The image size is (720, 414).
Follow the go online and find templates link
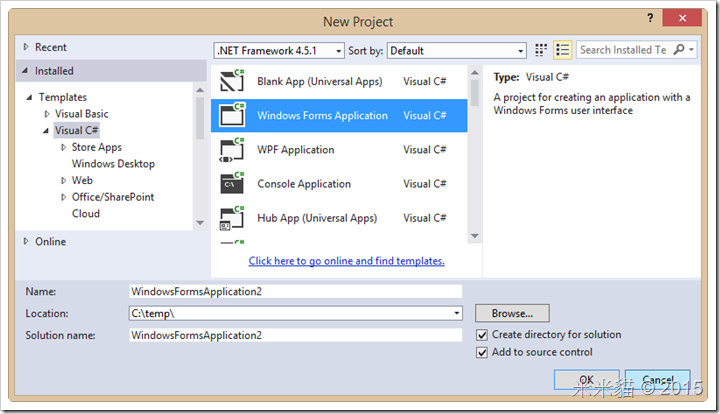[346, 261]
